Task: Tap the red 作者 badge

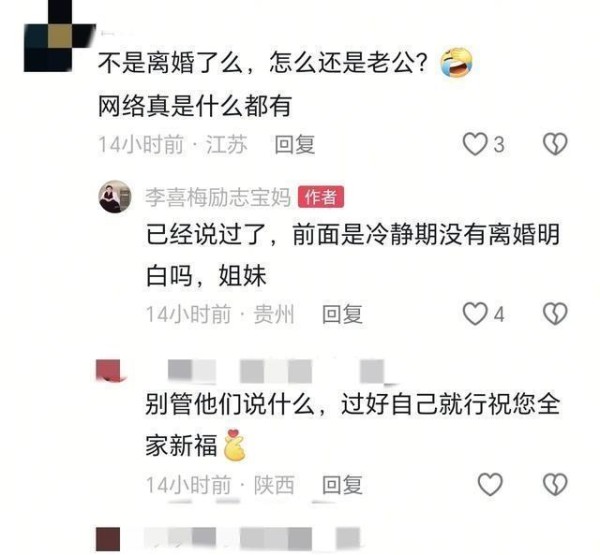Action: coord(321,197)
